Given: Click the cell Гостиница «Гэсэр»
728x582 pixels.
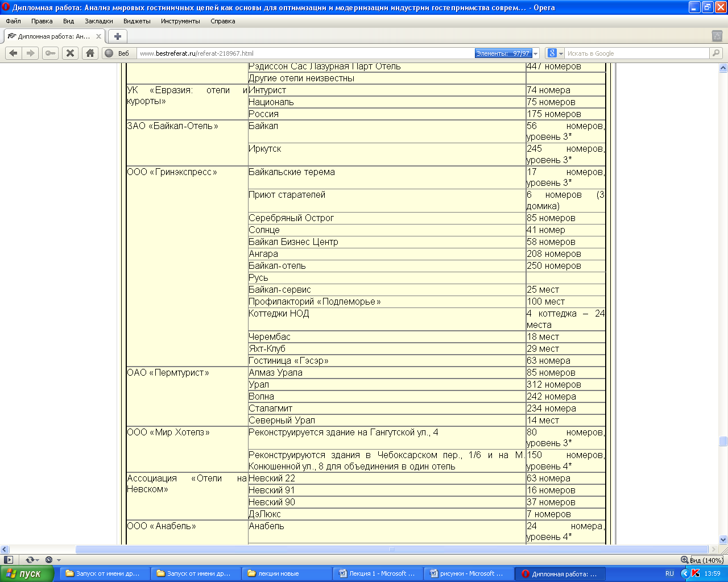Looking at the screenshot, I should tap(387, 361).
